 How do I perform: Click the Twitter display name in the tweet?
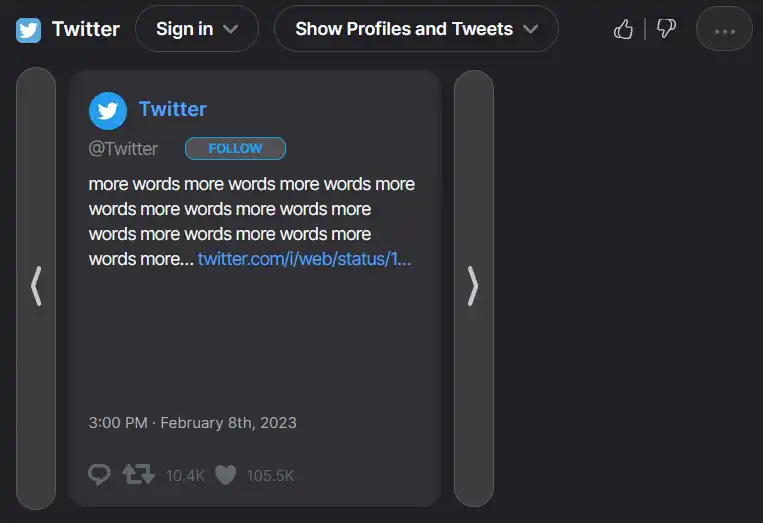tap(173, 109)
